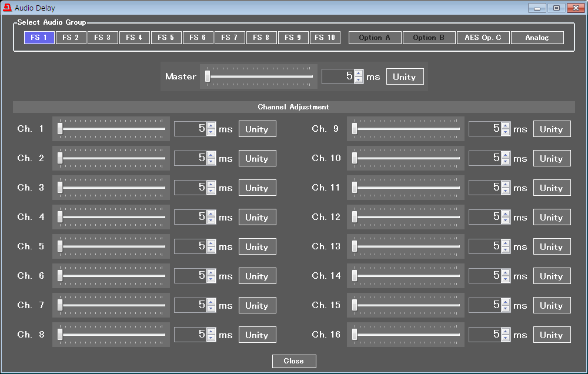
Task: Increase Master delay with up spinner arrow
Action: coord(359,74)
